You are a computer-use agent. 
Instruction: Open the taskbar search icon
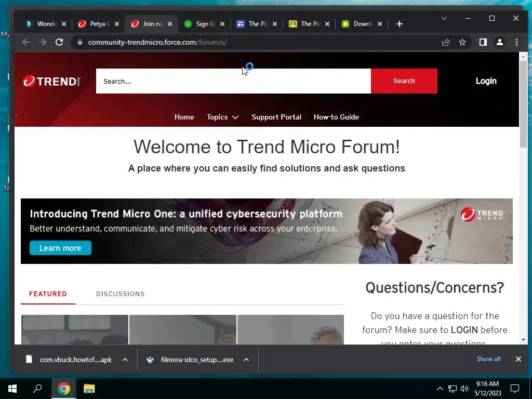tap(37, 389)
